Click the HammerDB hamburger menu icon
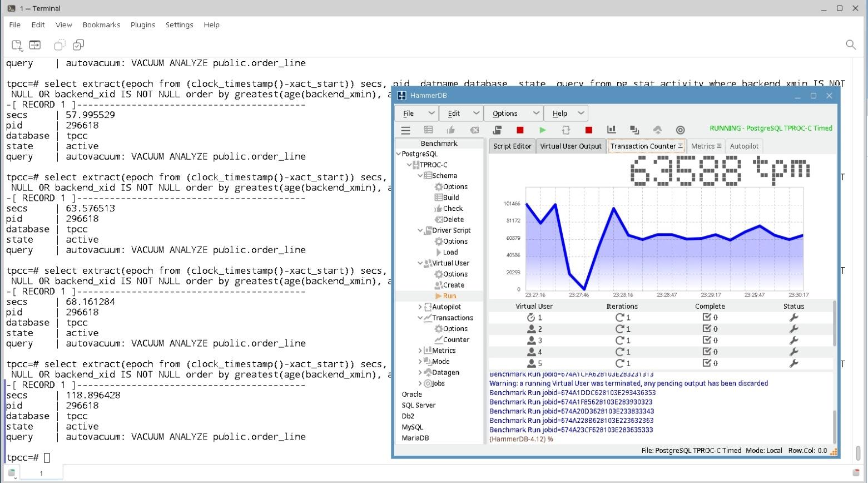 (405, 130)
